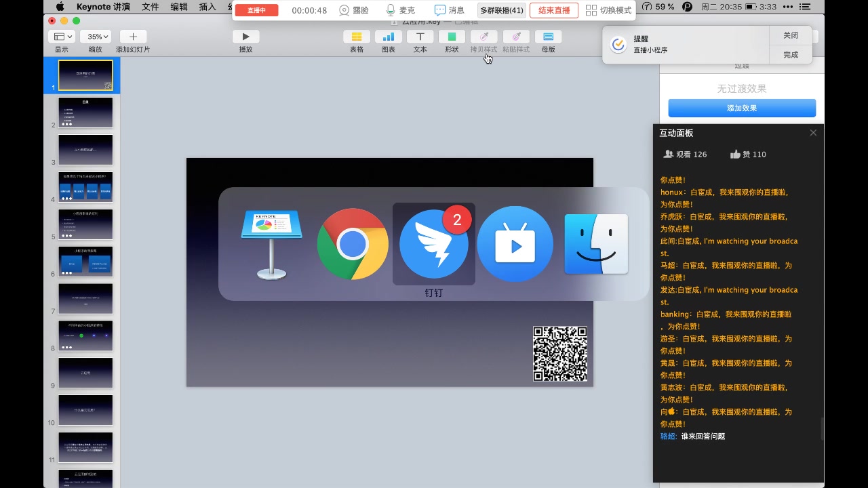Image resolution: width=868 pixels, height=488 pixels.
Task: Click the red 直播中 live indicator
Action: click(x=257, y=10)
